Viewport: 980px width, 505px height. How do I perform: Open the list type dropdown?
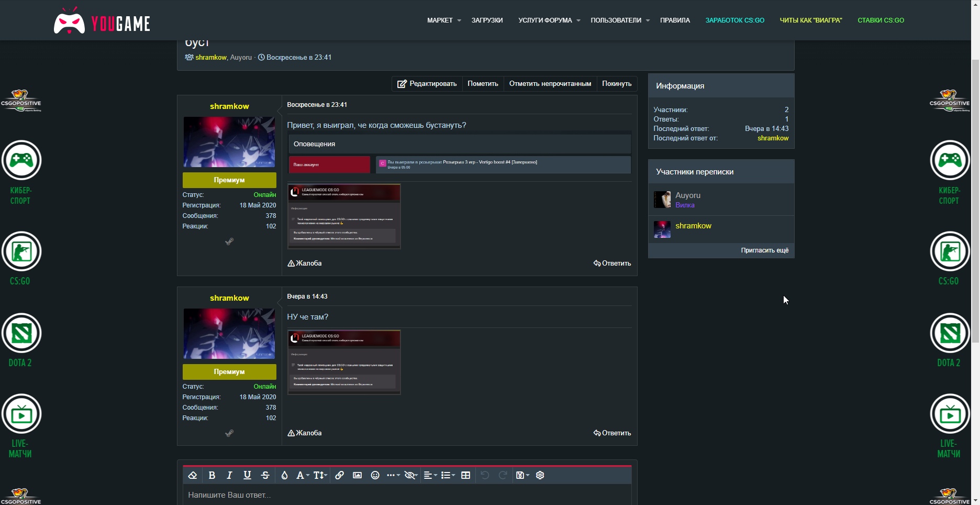tap(448, 475)
